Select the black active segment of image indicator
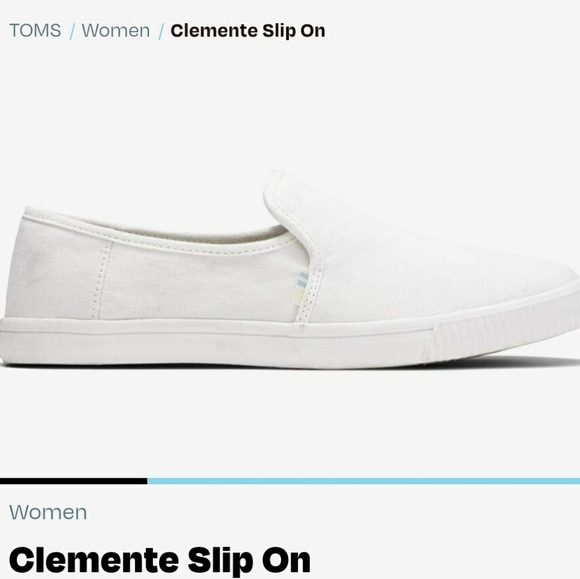 click(x=74, y=481)
